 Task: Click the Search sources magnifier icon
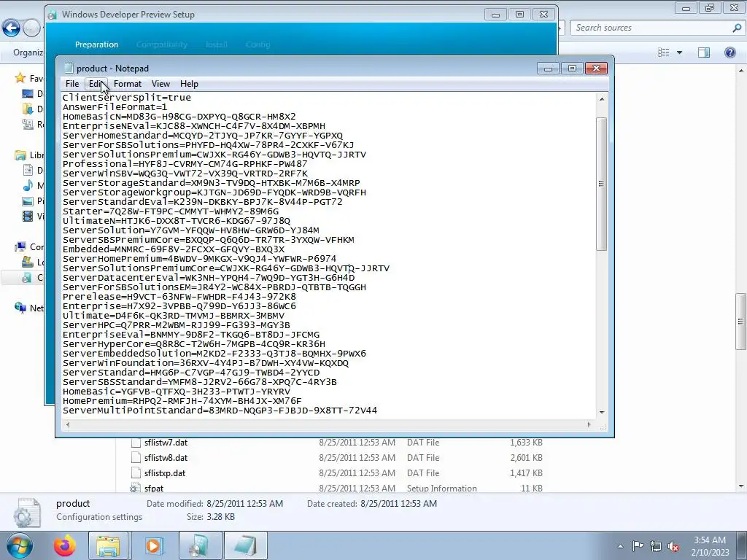737,28
